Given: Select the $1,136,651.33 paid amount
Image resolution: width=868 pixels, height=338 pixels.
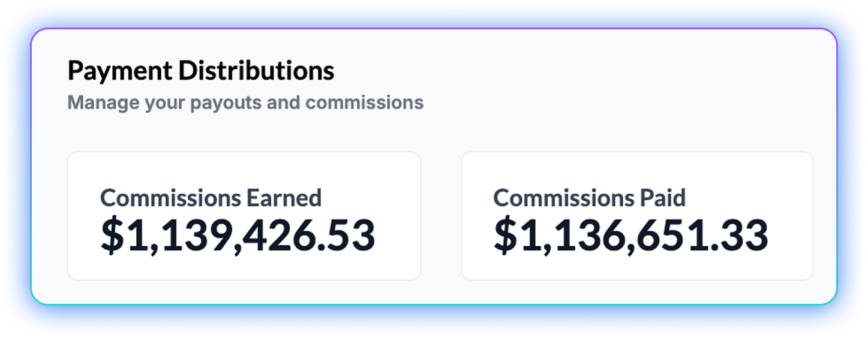Looking at the screenshot, I should click(x=630, y=235).
